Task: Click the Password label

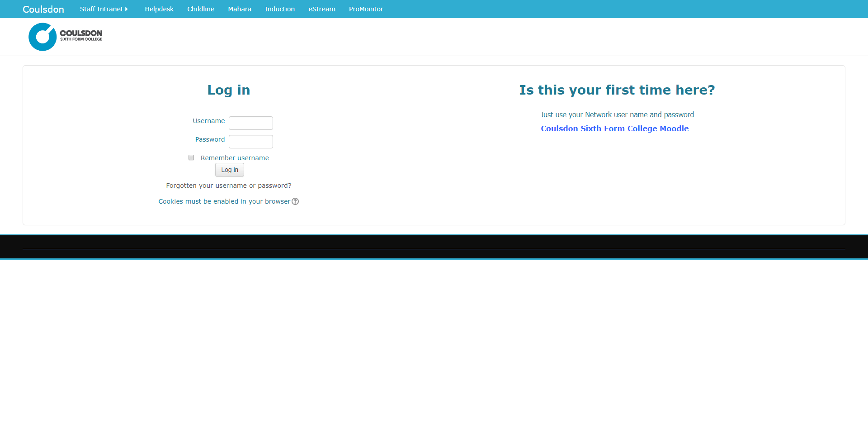Action: pyautogui.click(x=210, y=139)
